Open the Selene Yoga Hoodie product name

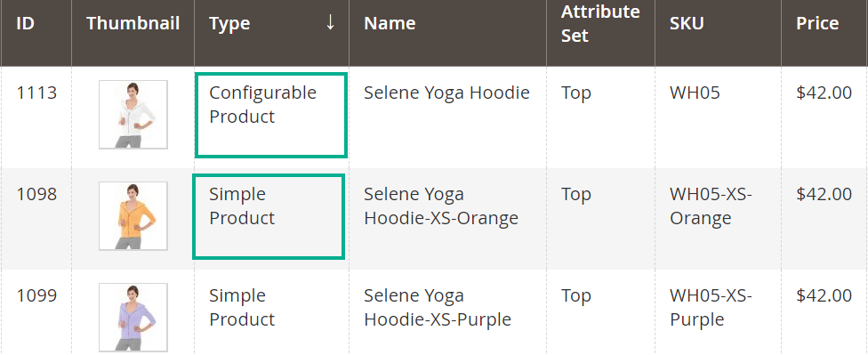point(446,93)
